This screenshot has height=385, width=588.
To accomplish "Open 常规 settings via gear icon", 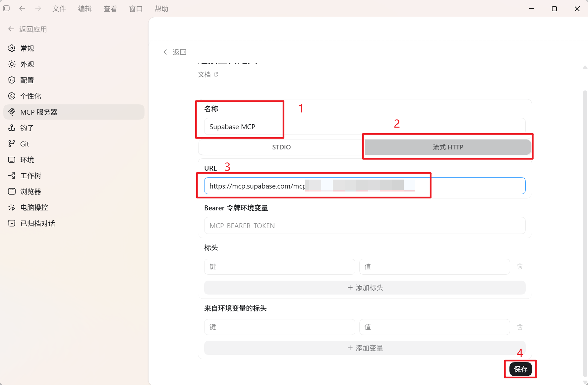I will tap(12, 48).
